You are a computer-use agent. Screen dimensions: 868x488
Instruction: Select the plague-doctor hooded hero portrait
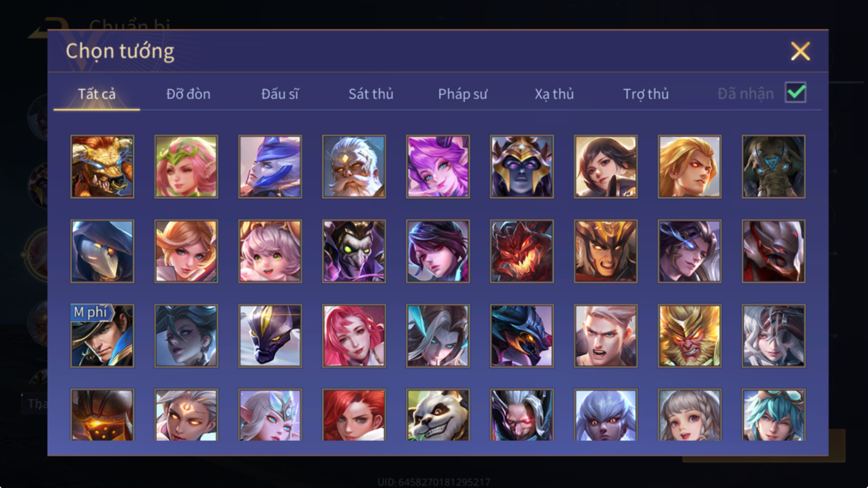(x=102, y=251)
